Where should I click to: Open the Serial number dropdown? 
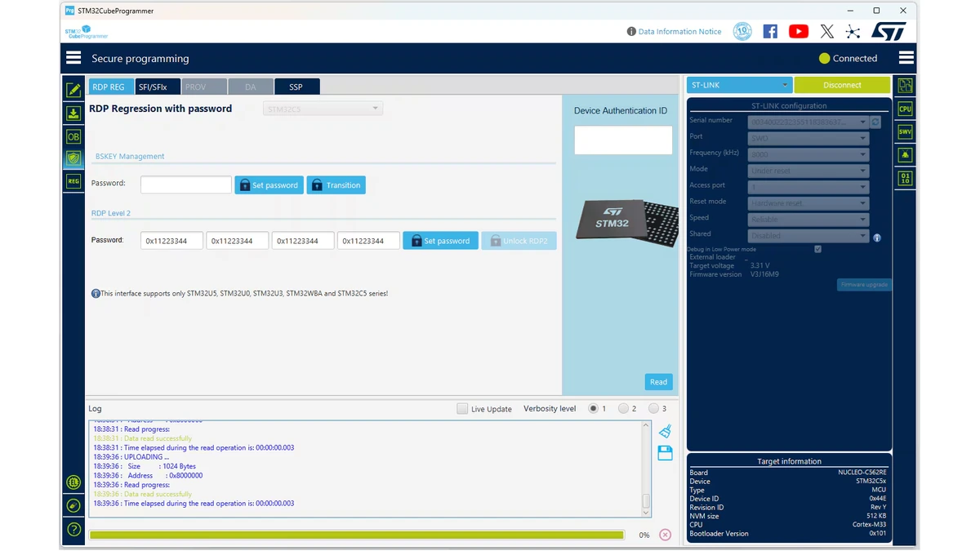(x=808, y=122)
